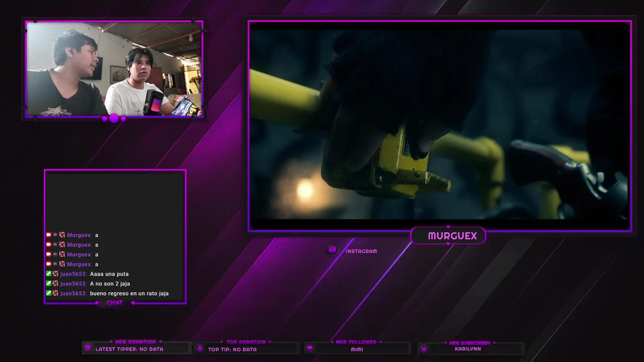This screenshot has height=362, width=644.
Task: Click the new follower name 'MIMI'
Action: [357, 349]
